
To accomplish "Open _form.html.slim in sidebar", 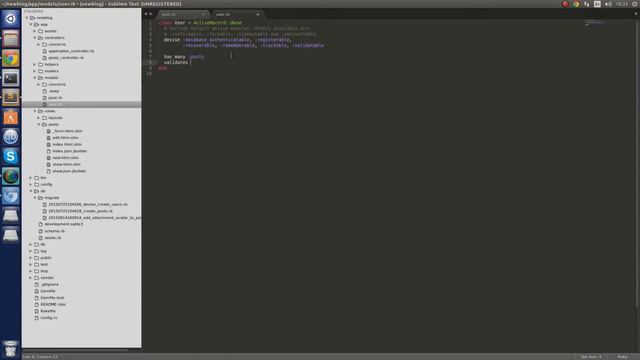I will click(67, 131).
